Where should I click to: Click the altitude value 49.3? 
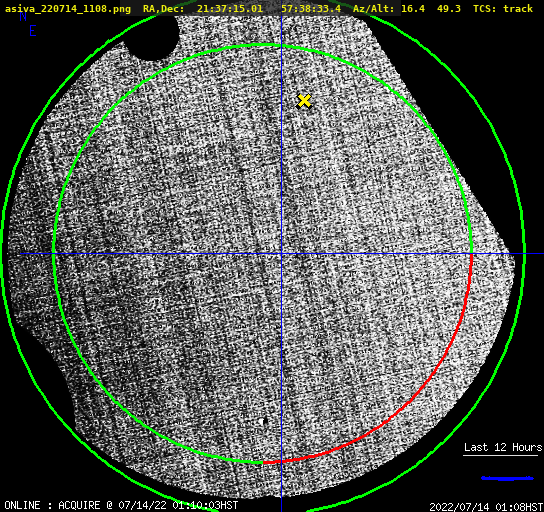(x=449, y=9)
